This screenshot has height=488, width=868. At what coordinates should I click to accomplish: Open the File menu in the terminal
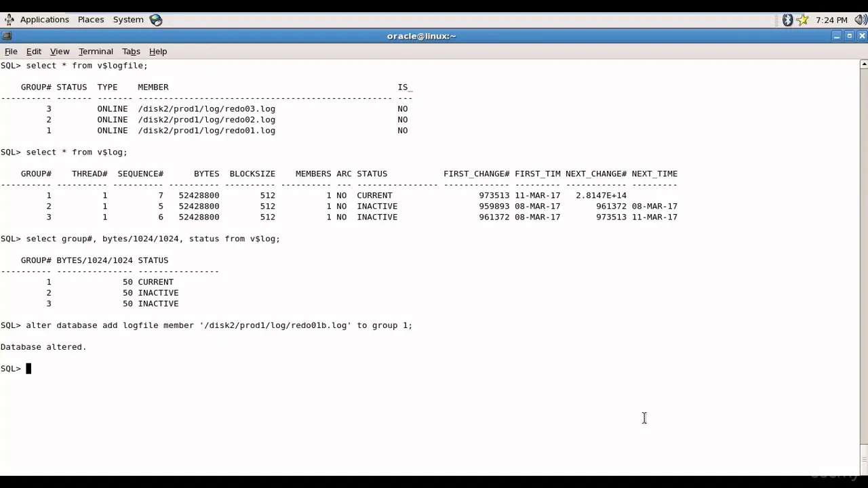click(11, 52)
